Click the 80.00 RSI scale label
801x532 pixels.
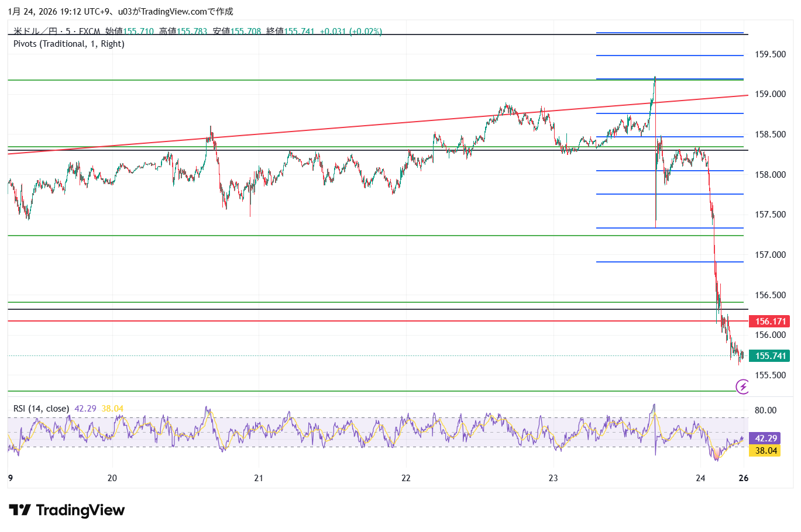click(x=765, y=410)
